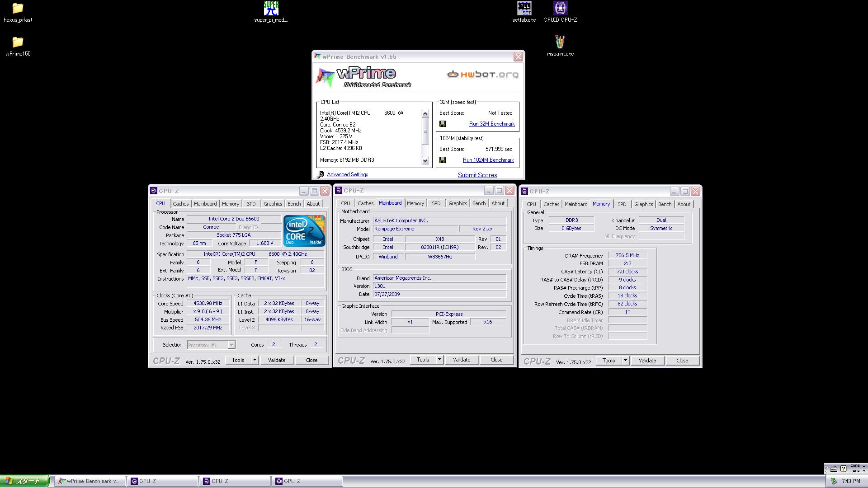This screenshot has height=488, width=868.
Task: Click the CPU List scroll down arrow
Action: [x=425, y=160]
